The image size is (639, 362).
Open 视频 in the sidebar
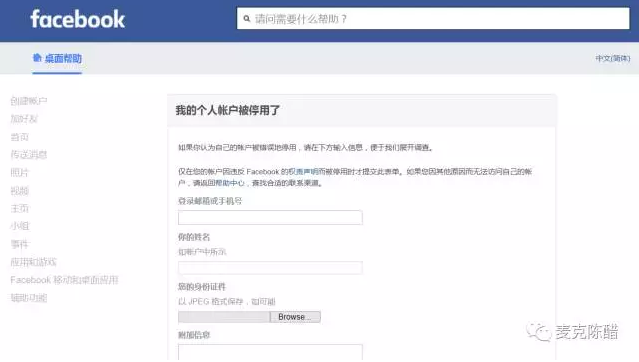[x=20, y=191]
